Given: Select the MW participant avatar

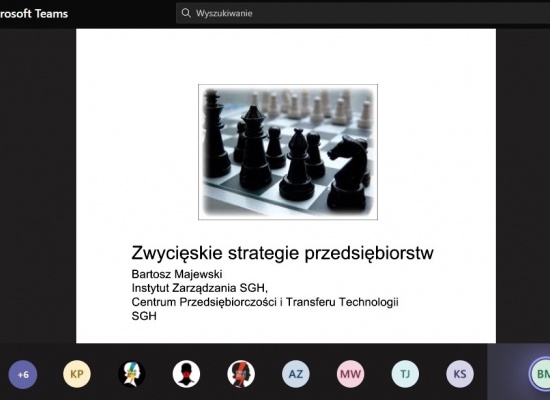Looking at the screenshot, I should click(x=350, y=374).
